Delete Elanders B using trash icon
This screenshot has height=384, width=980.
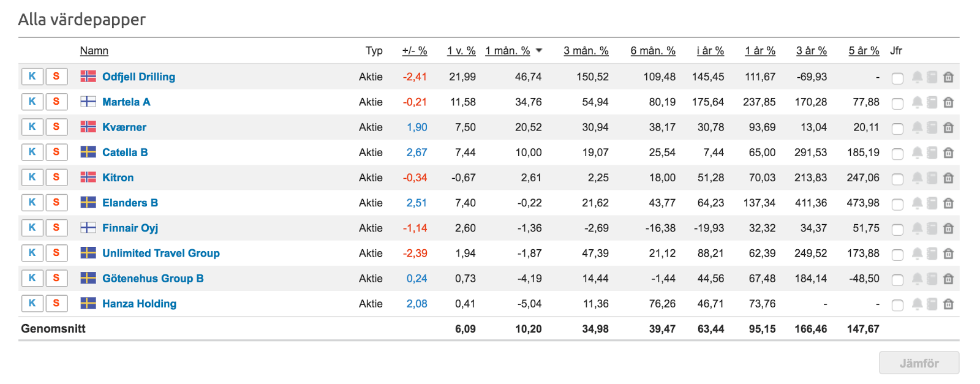coord(948,203)
